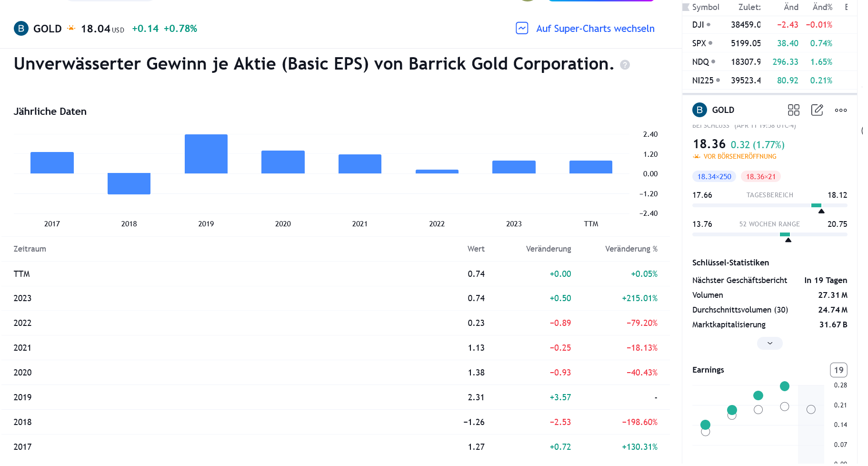Switch to the Jährliche Daten section

click(50, 111)
